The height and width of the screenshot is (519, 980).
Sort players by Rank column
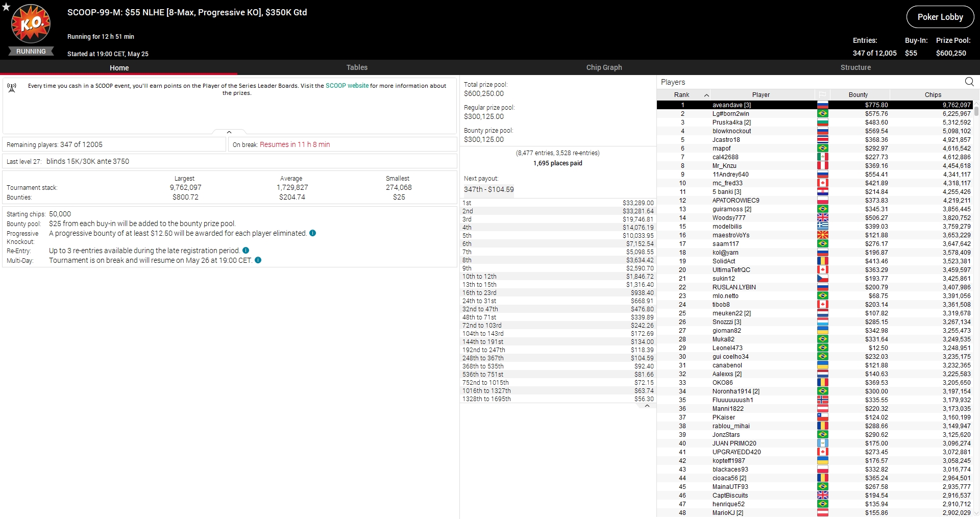[683, 95]
